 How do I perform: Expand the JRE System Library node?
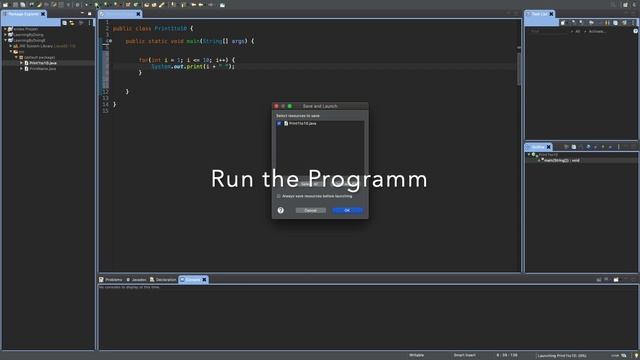(x=11, y=46)
